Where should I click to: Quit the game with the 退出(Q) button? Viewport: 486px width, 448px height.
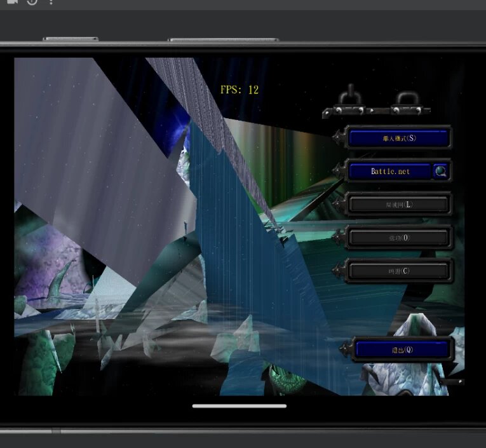click(402, 350)
